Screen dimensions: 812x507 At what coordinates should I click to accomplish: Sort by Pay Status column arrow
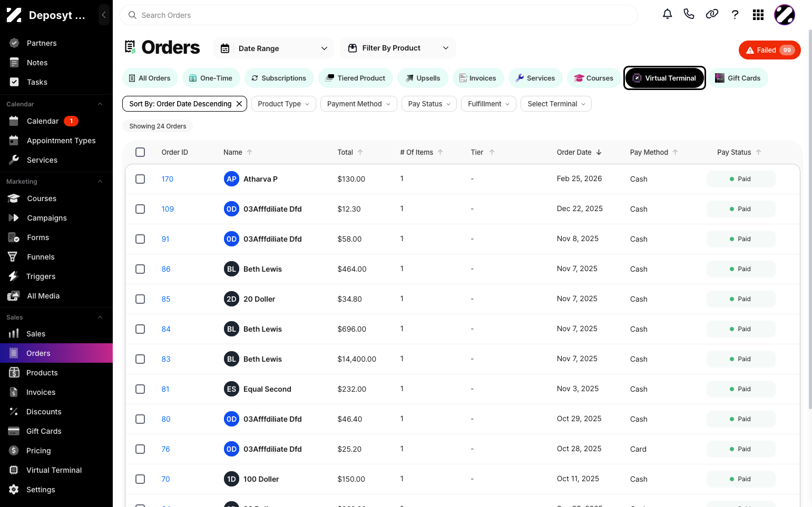coord(759,152)
